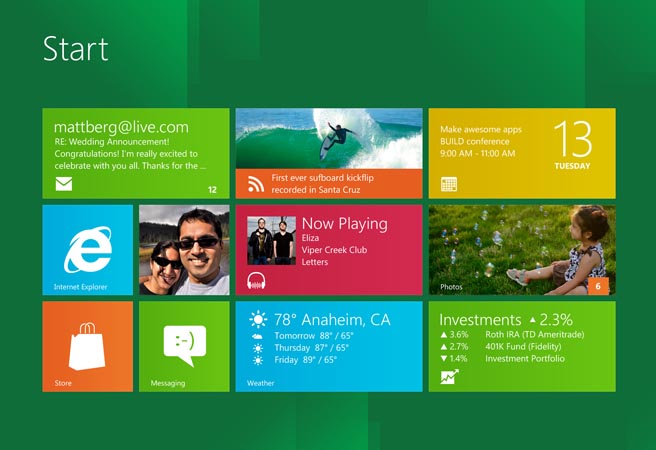The image size is (656, 450).
Task: Click the Messaging tile label
Action: click(x=168, y=384)
